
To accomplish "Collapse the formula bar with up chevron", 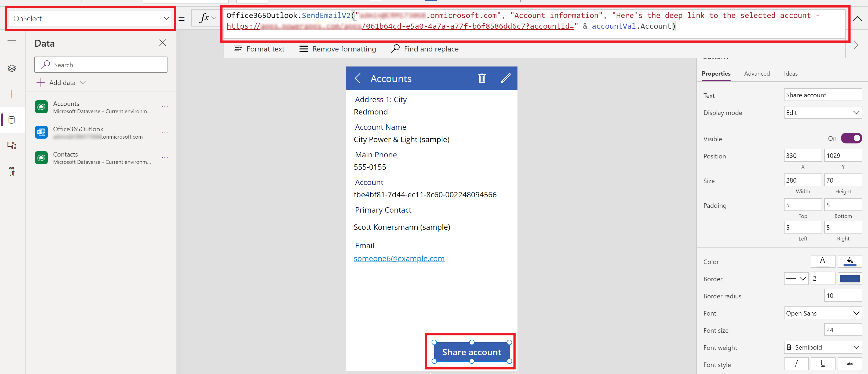I will tap(857, 19).
